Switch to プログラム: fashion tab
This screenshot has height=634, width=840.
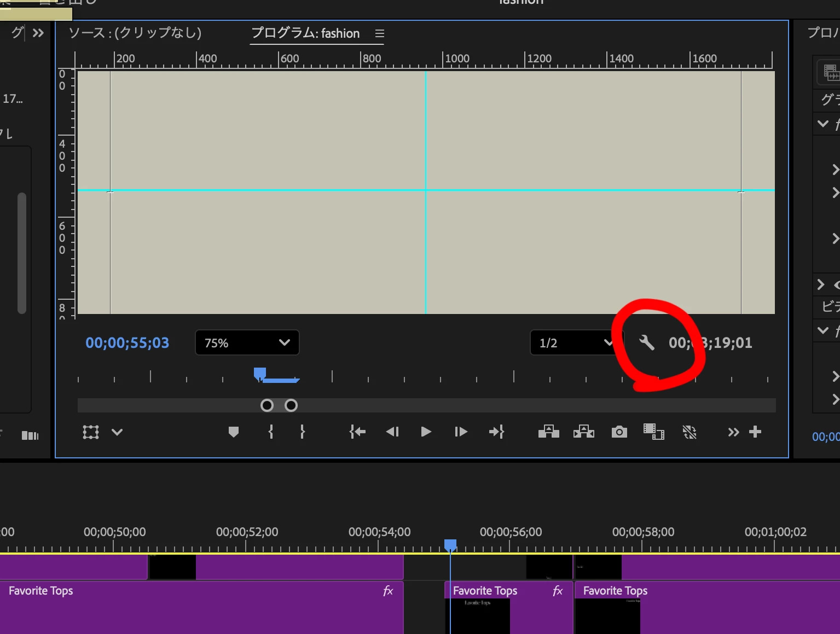coord(305,33)
